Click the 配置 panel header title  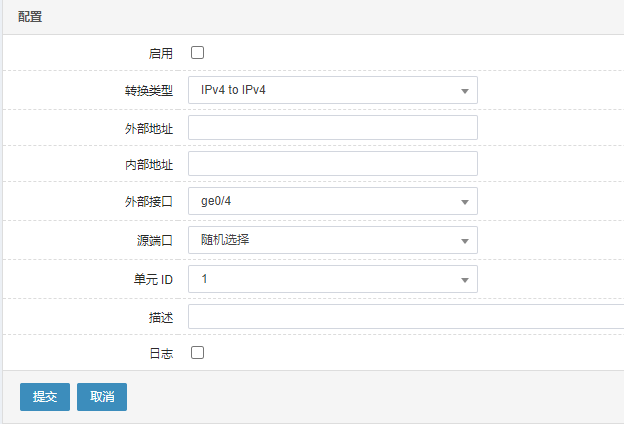click(30, 17)
